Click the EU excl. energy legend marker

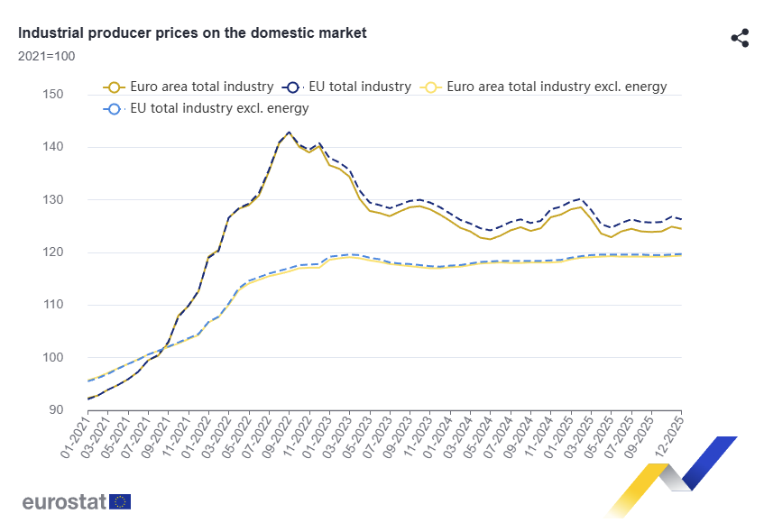[x=114, y=108]
